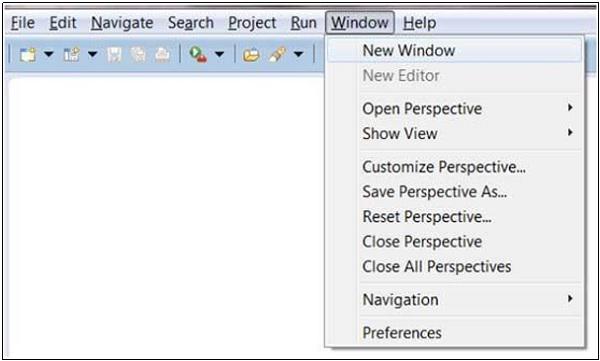The width and height of the screenshot is (600, 361).
Task: Open dropdown arrow beside New wizard icon
Action: 49,55
